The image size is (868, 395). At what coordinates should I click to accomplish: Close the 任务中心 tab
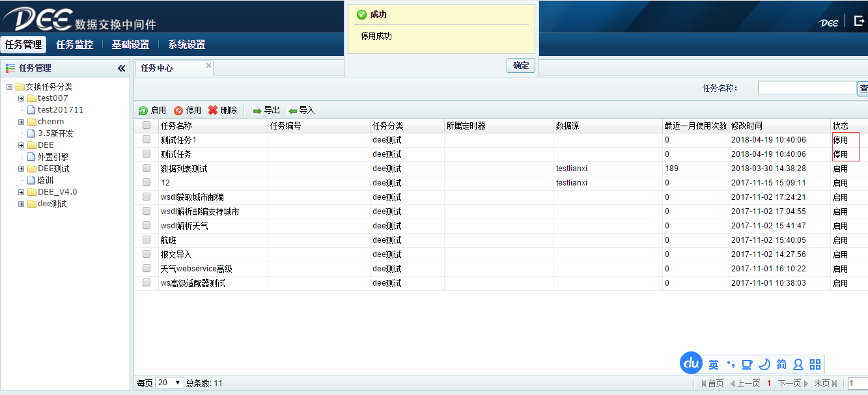208,66
